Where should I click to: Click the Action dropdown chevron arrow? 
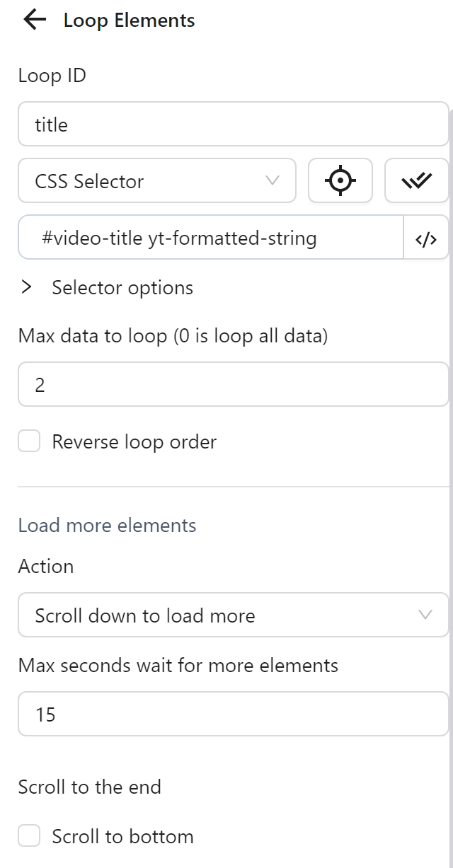(427, 615)
